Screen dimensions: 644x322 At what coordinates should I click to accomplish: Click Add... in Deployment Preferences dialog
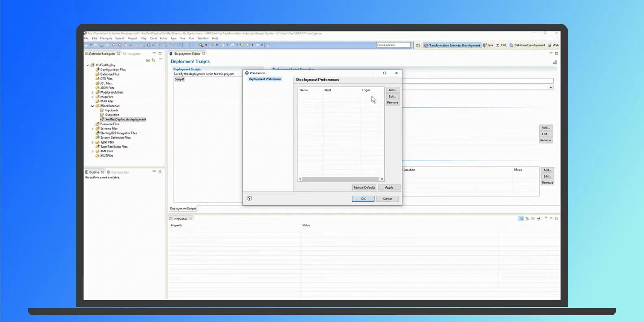click(x=392, y=90)
